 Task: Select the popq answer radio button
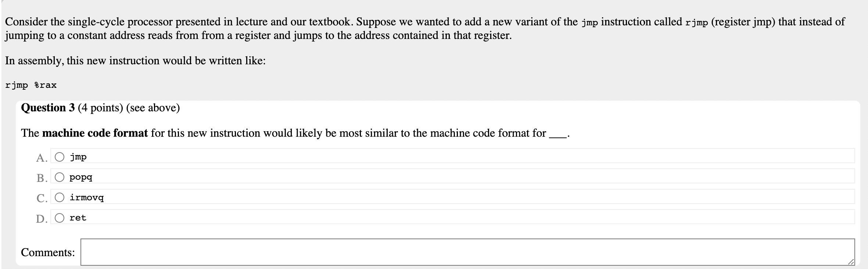(x=60, y=177)
